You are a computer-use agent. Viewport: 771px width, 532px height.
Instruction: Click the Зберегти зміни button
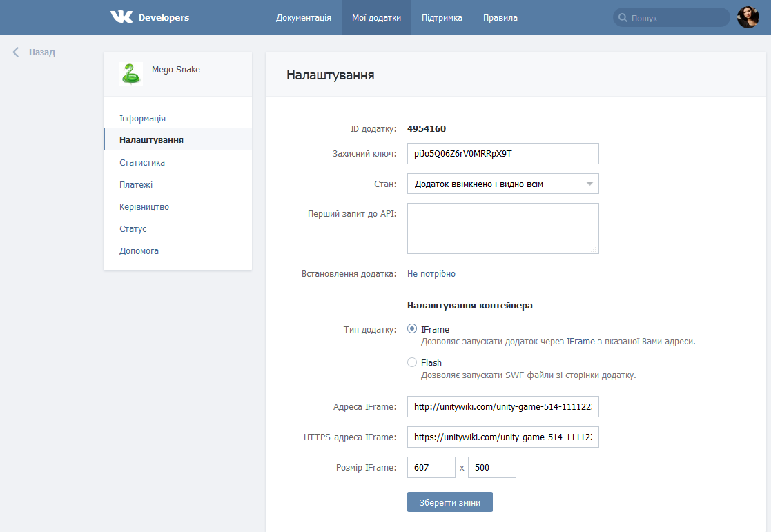[449, 502]
